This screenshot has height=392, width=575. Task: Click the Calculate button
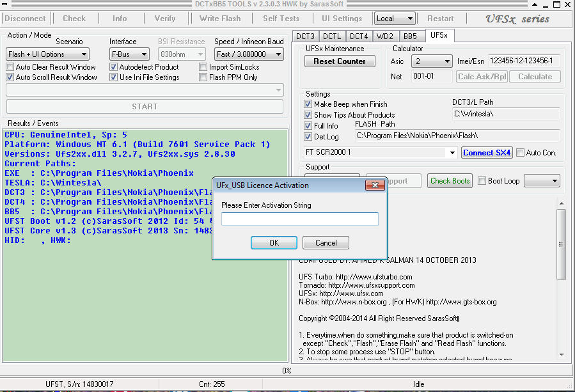point(535,77)
